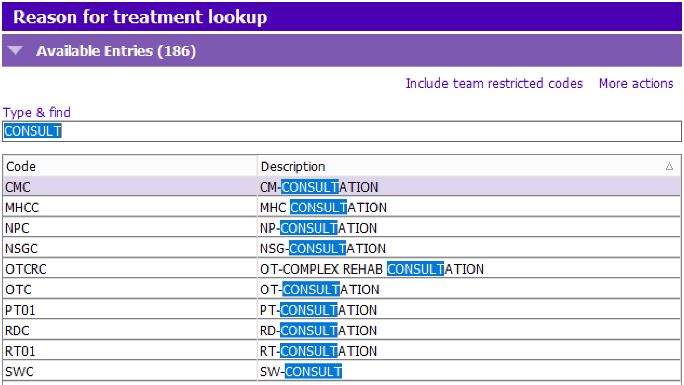Select the OTCRC code cell

[x=130, y=269]
